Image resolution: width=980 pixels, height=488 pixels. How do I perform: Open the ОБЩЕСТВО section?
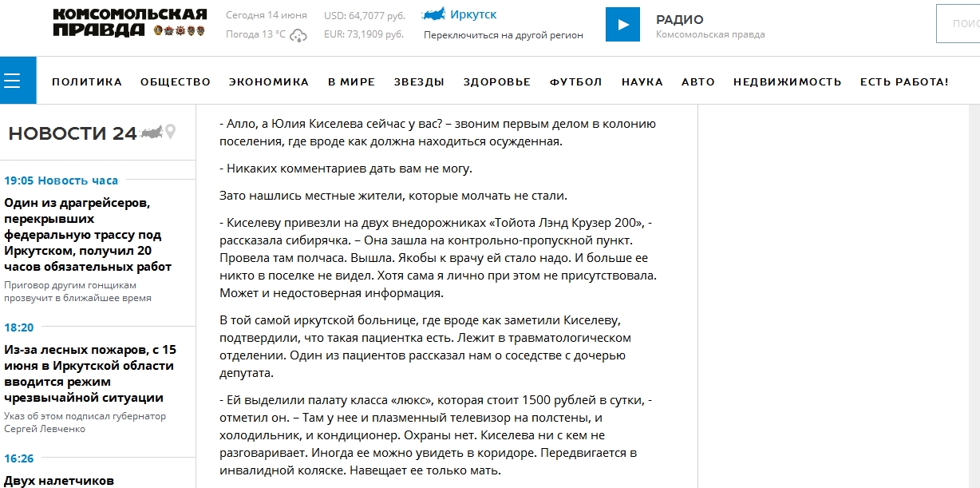(176, 81)
